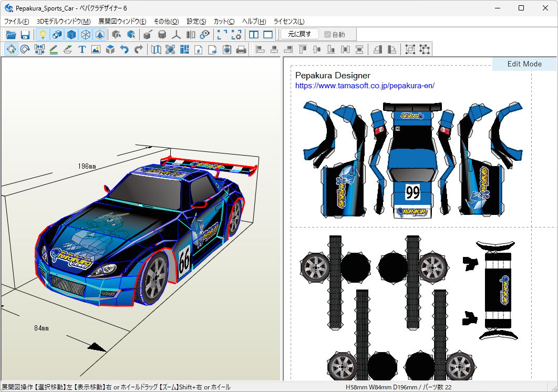Toggle the light bulb lighting button

click(x=43, y=35)
